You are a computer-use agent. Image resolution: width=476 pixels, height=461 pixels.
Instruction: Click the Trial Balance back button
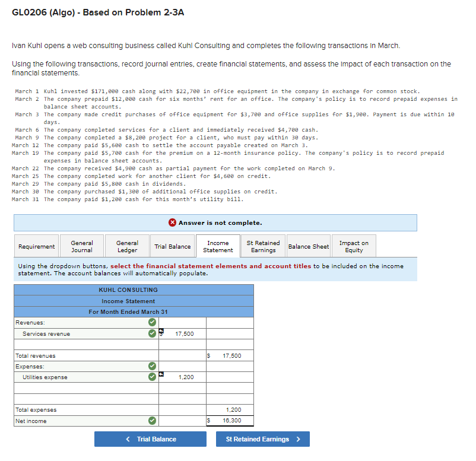click(150, 439)
